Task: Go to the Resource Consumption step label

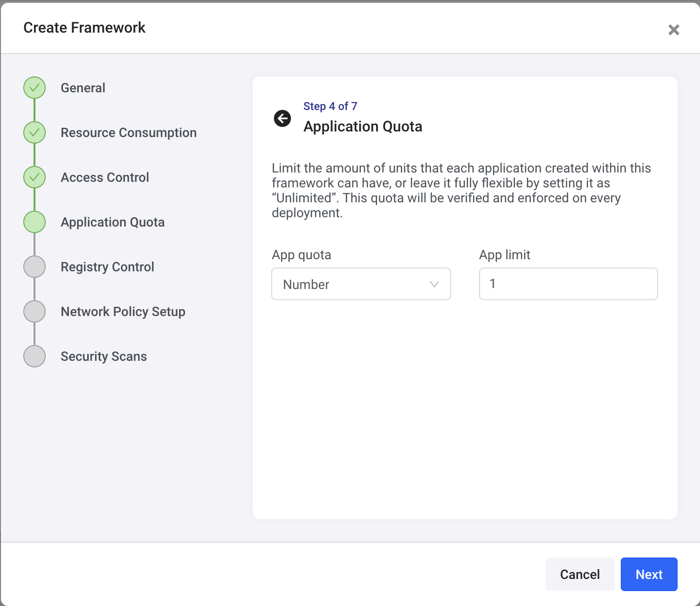Action: [129, 132]
